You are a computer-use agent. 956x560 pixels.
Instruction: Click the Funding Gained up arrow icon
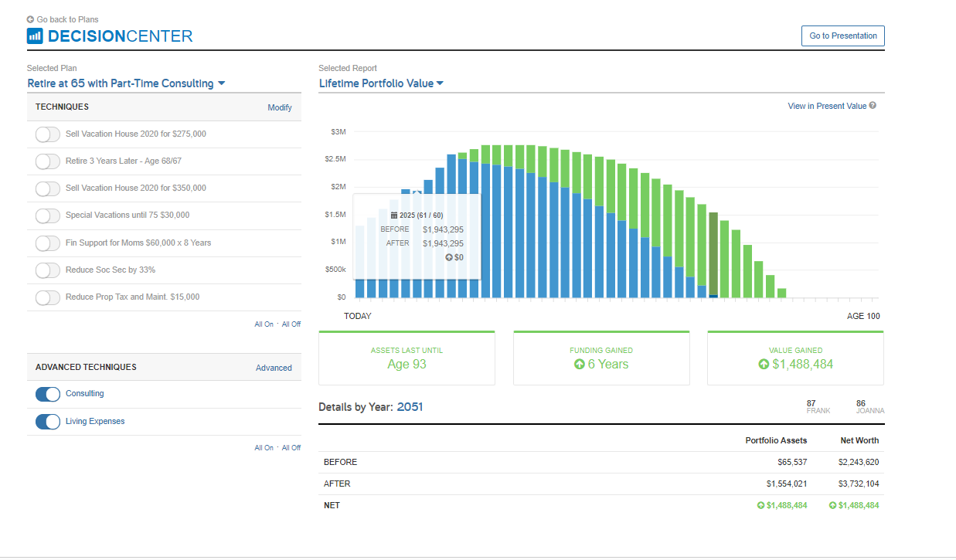click(x=580, y=364)
